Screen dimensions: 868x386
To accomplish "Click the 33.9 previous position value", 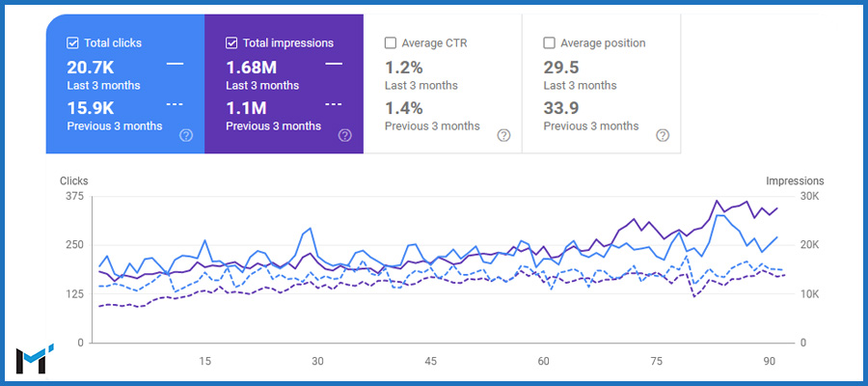I will pos(560,107).
